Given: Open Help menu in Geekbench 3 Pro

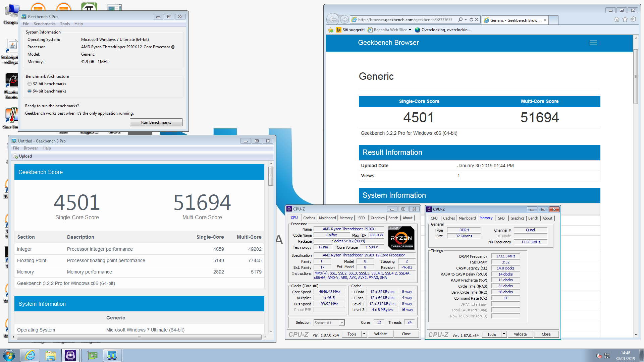Looking at the screenshot, I should pos(78,24).
